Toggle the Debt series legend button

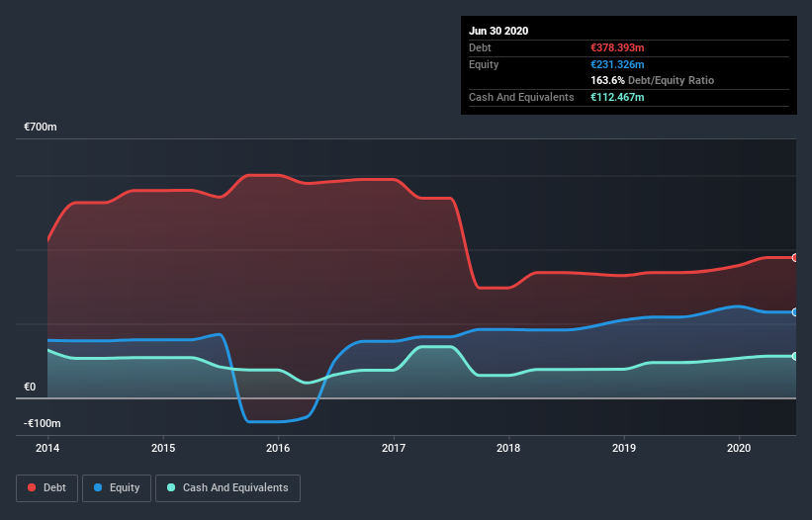point(47,488)
